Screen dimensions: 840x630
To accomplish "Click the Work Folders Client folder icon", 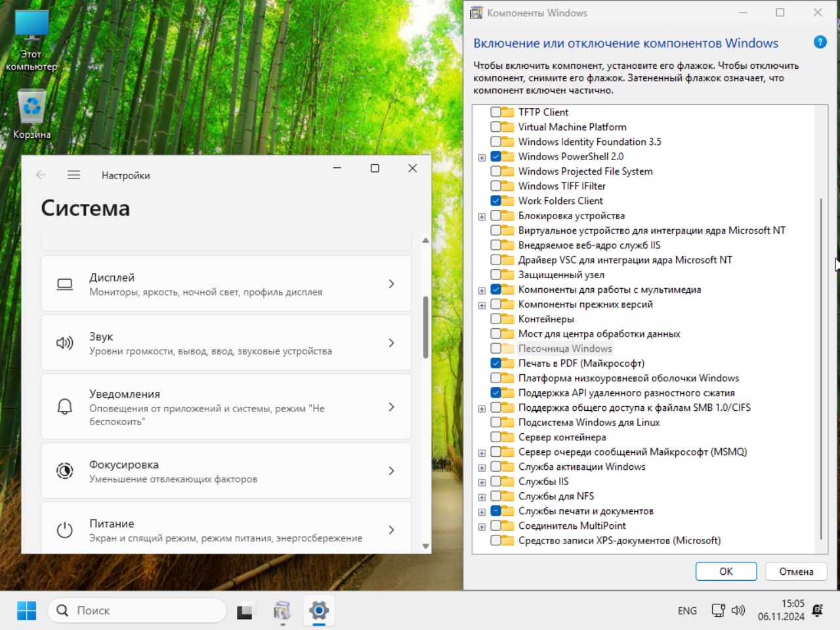I will (x=508, y=201).
